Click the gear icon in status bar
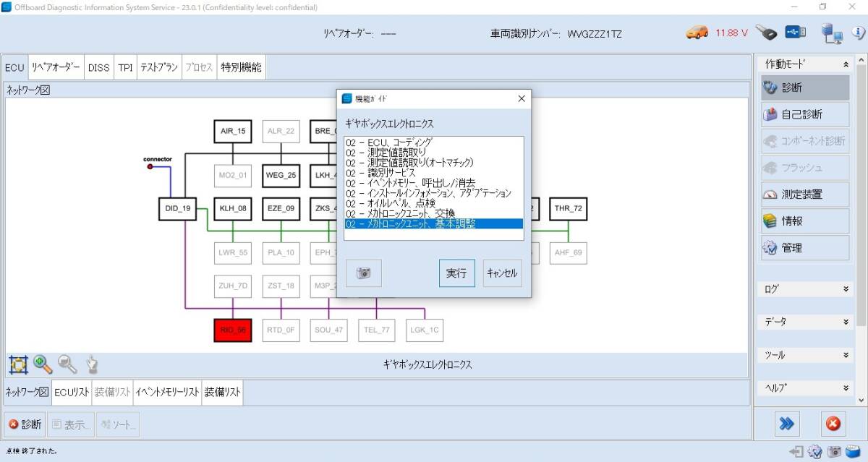Screen dimensions: 868x462 click(815, 452)
